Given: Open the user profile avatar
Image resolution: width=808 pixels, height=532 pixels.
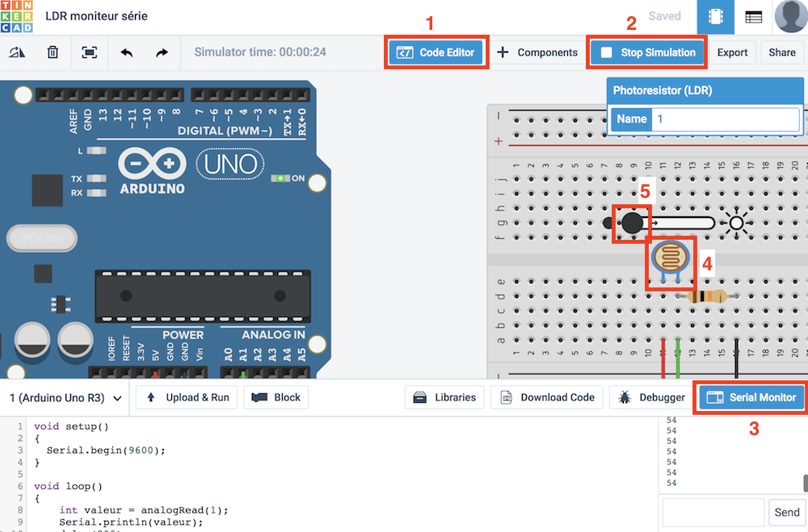Looking at the screenshot, I should [x=790, y=16].
